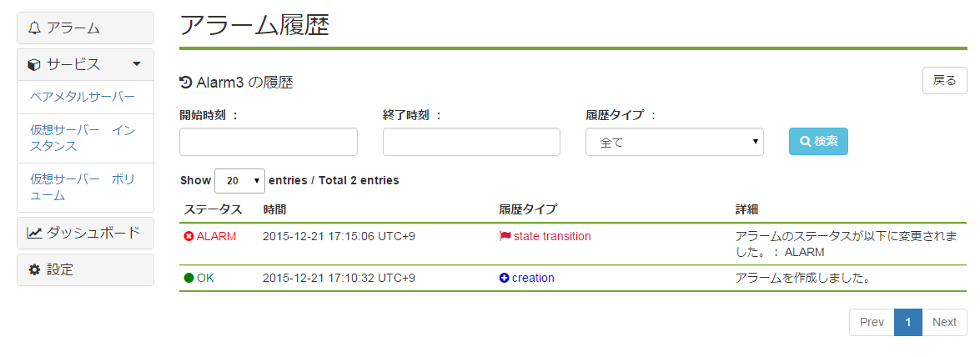Click the 戻る back button
Viewport: 980px width, 357px height.
(944, 81)
